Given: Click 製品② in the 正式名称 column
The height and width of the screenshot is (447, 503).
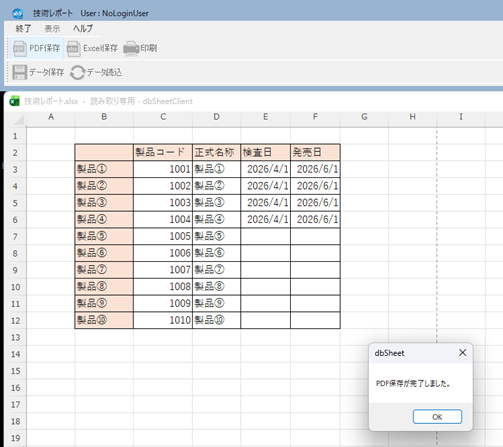Looking at the screenshot, I should pos(216,186).
